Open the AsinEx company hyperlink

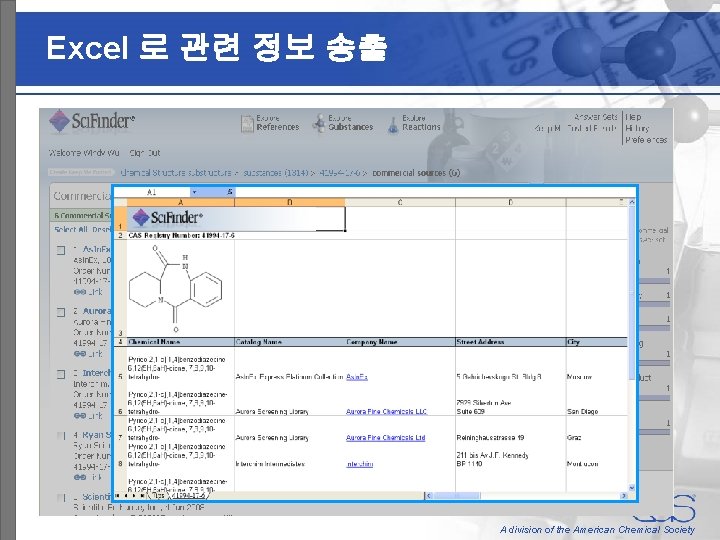357,377
